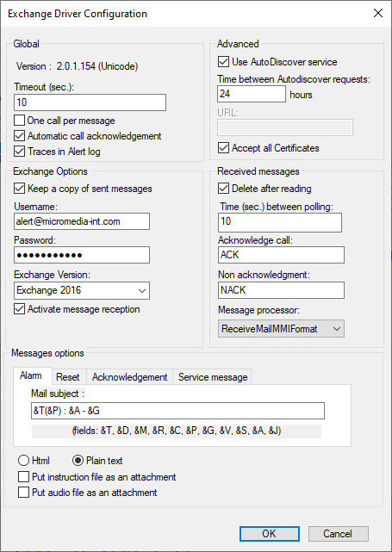Click the Cancel button
Viewport: 392px width, 552px height.
pos(339,534)
